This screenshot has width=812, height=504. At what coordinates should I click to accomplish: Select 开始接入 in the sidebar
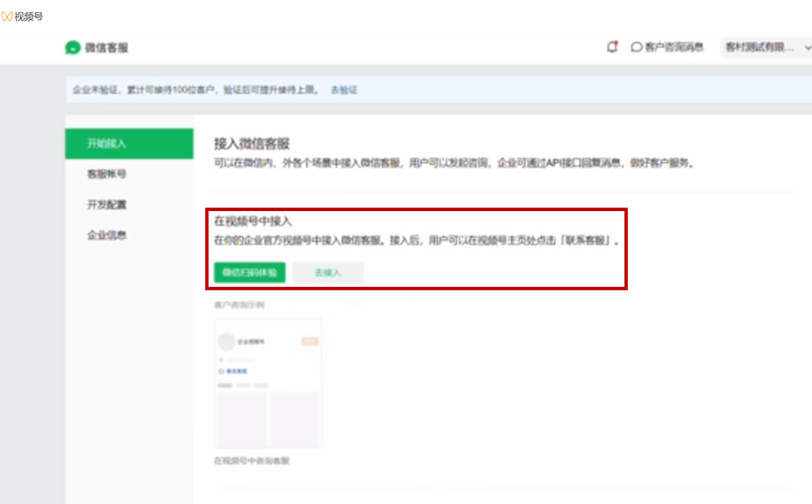click(129, 143)
